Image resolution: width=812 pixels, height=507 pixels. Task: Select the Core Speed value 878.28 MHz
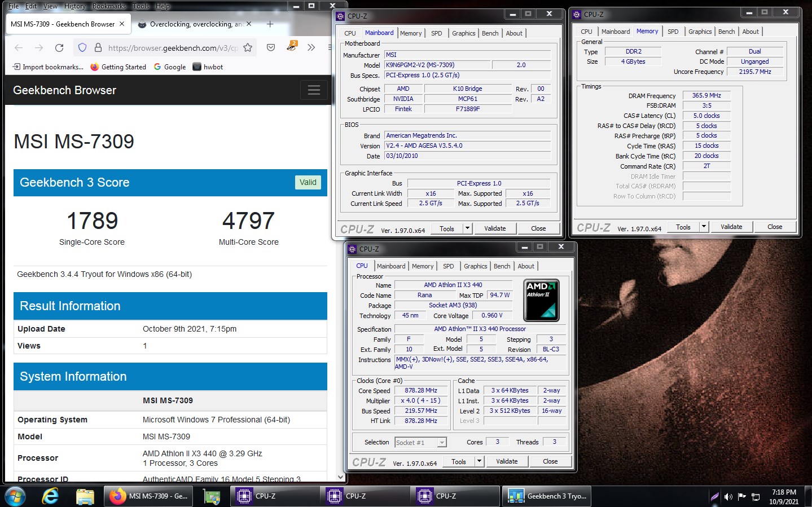tap(421, 390)
